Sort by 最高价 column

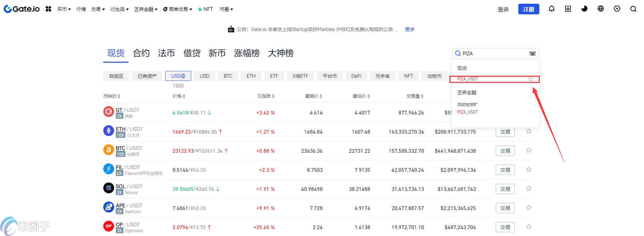click(314, 96)
